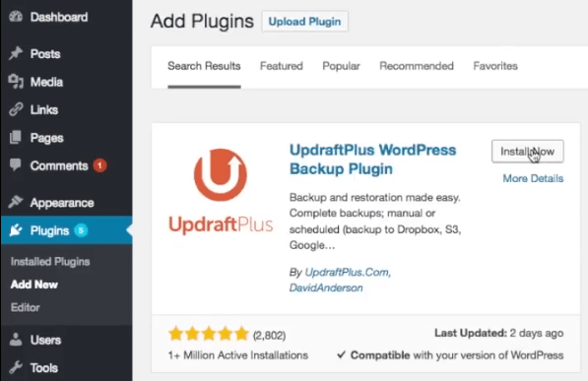Install the UpdraftPlus plugin now

pos(527,152)
